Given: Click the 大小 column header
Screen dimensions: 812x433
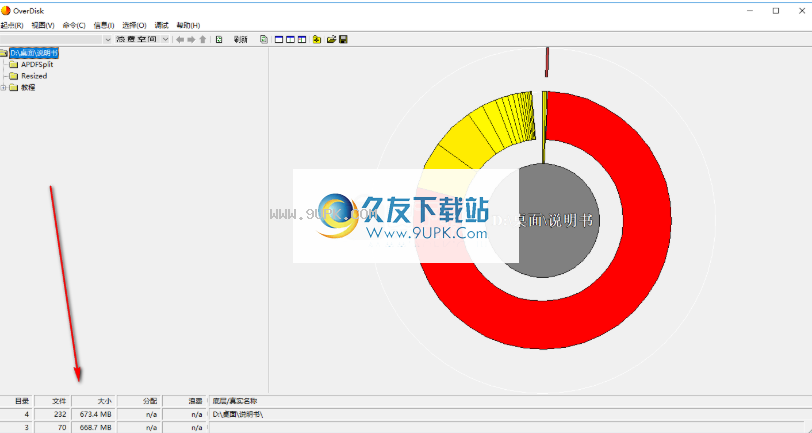Looking at the screenshot, I should coord(94,401).
